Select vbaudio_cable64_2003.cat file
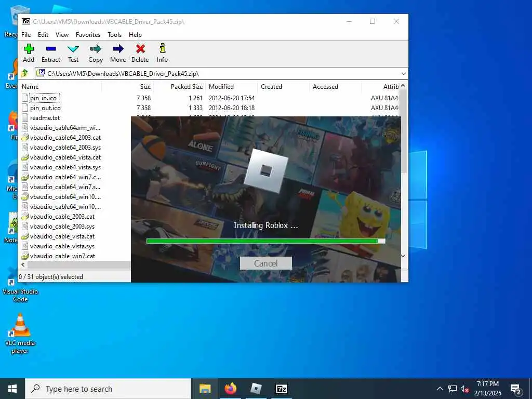Image resolution: width=532 pixels, height=399 pixels. click(65, 137)
